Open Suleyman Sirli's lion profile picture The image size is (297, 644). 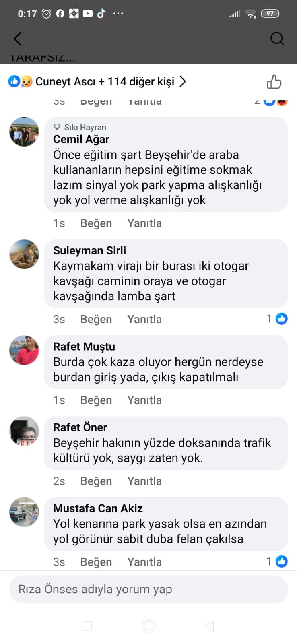tap(24, 254)
